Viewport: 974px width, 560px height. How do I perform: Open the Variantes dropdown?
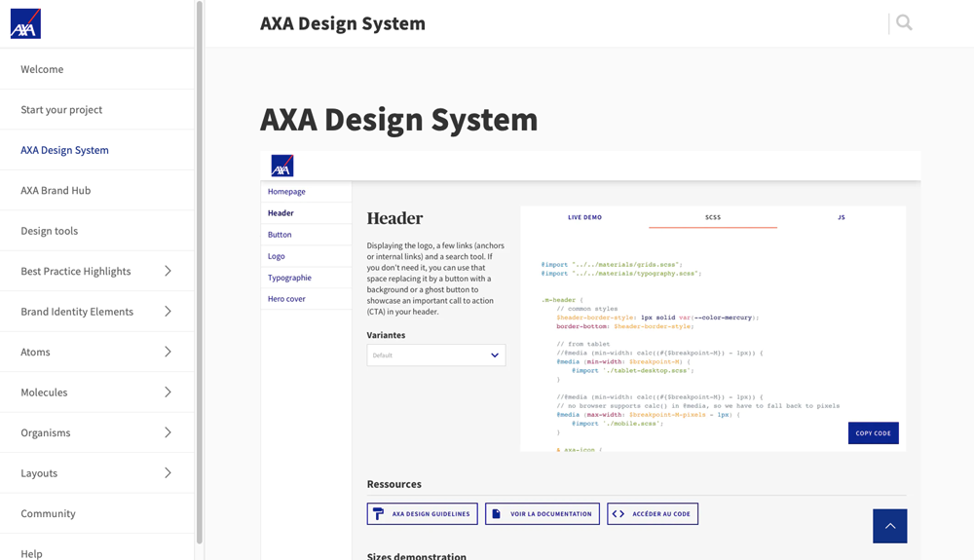click(436, 355)
